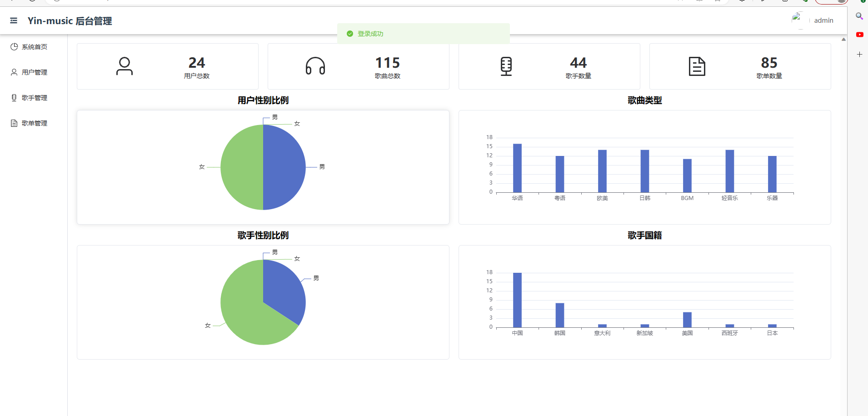Click the 意大利 axis label
The height and width of the screenshot is (416, 868).
[x=602, y=333]
